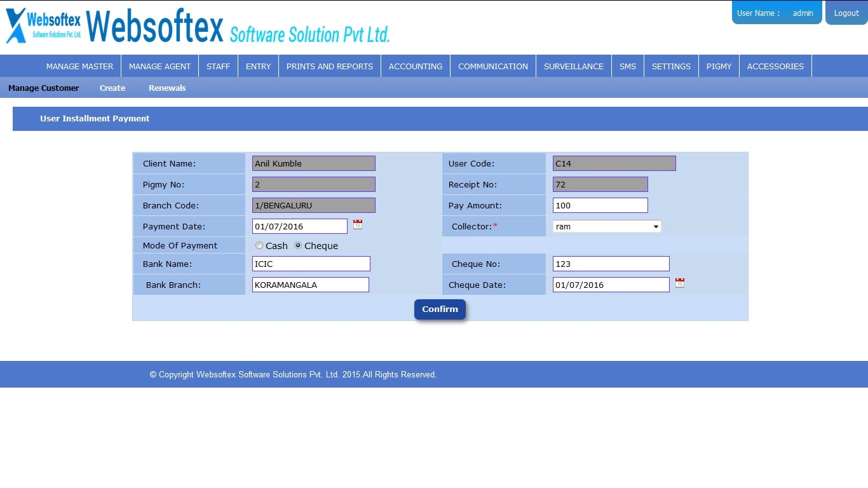Screen dimensions: 868x488
Task: Open the Surveillance menu
Action: click(573, 66)
